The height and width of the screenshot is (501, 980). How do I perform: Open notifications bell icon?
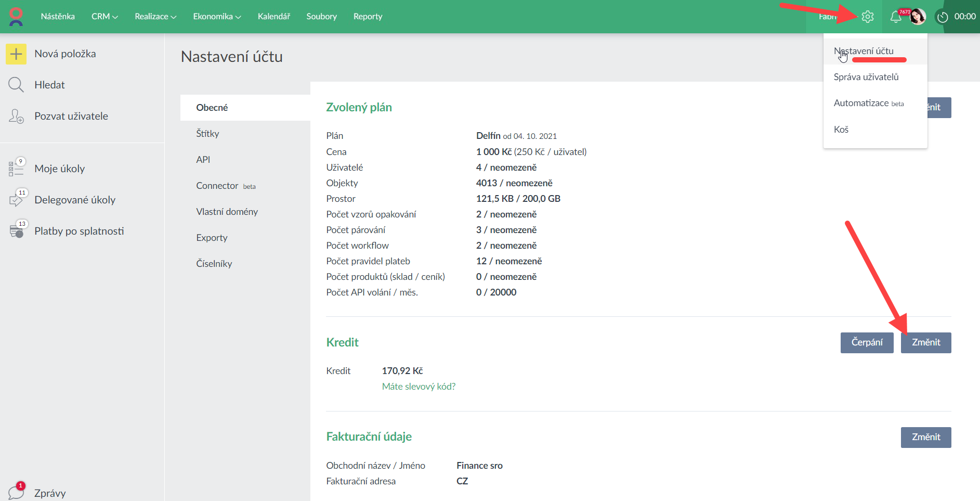pos(895,17)
